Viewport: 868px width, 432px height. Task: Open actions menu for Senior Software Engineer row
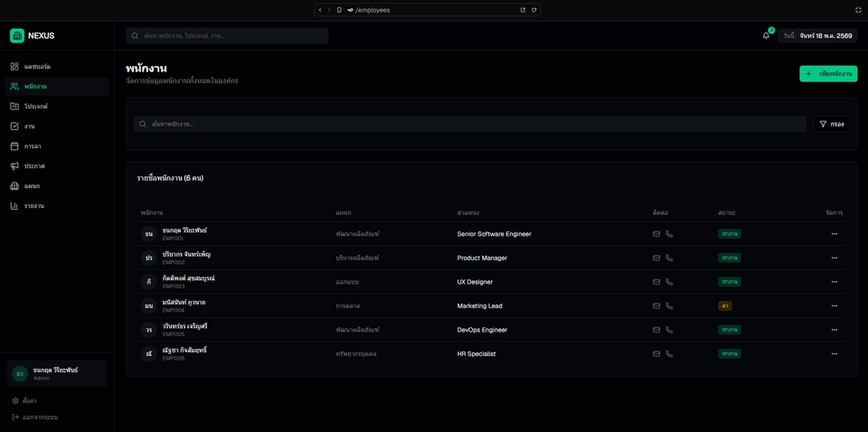click(x=835, y=234)
